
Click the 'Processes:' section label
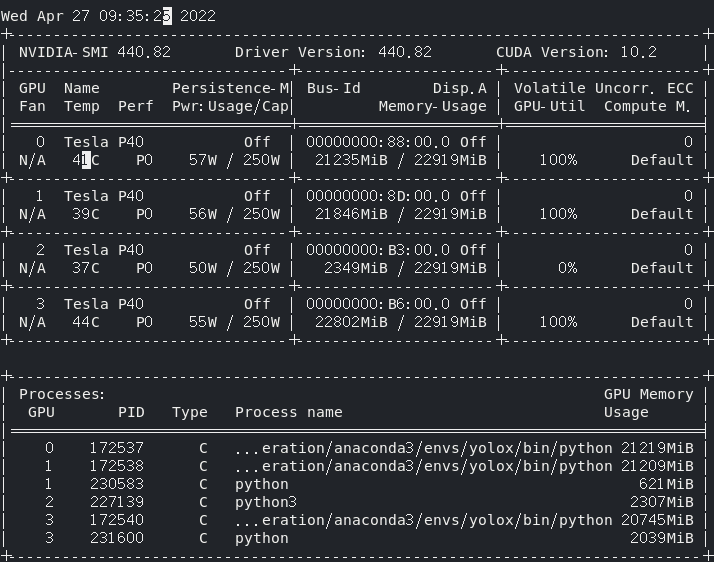(62, 394)
